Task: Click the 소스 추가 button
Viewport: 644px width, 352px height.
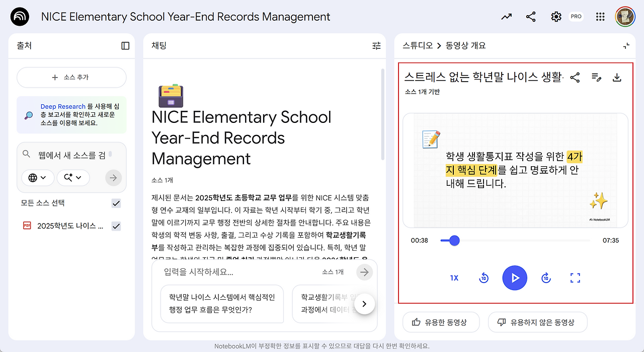Action: click(x=71, y=78)
